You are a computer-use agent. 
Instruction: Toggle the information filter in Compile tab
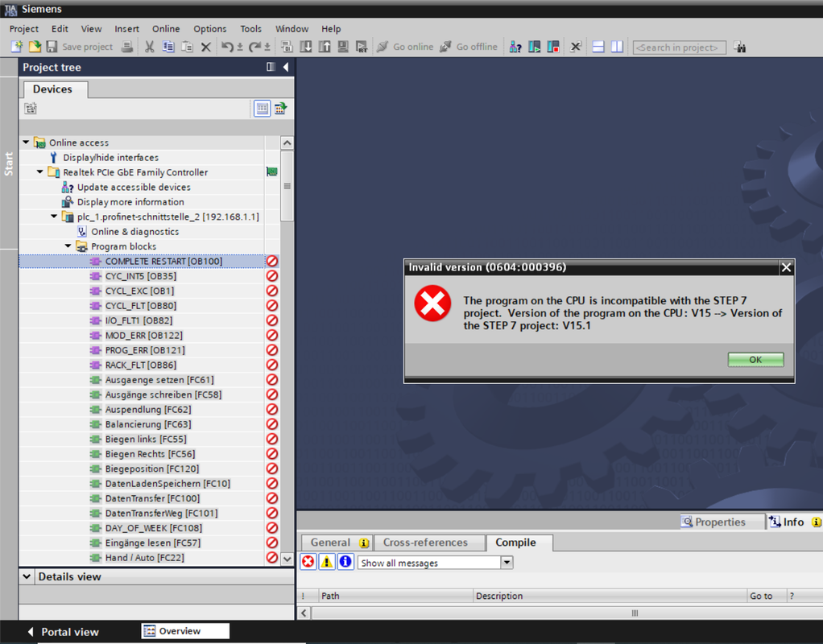click(345, 562)
